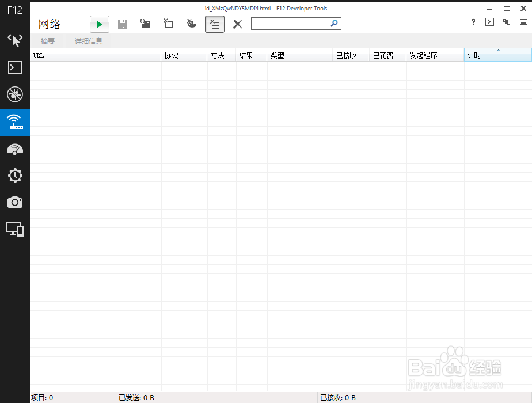Open the Debugger tool with bug icon
This screenshot has width=532, height=403.
coord(15,94)
